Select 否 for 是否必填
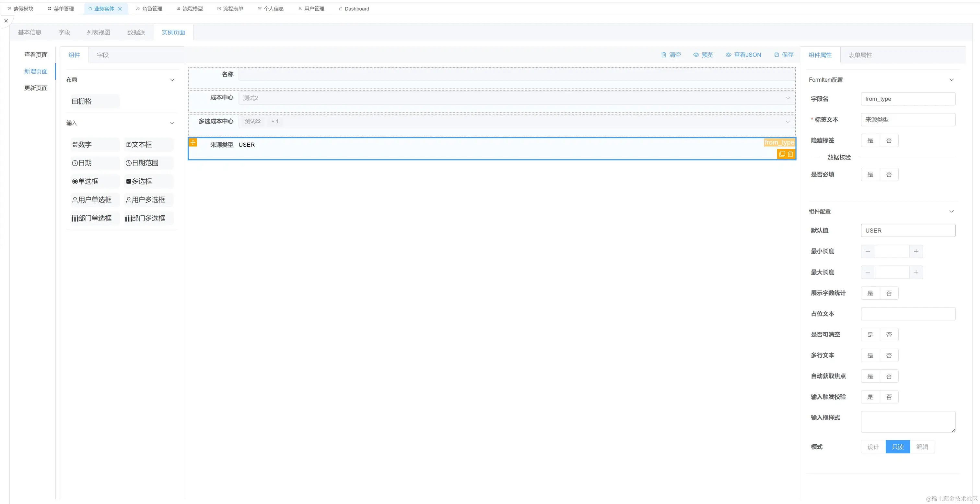Screen dimensions: 980x504 tap(889, 175)
